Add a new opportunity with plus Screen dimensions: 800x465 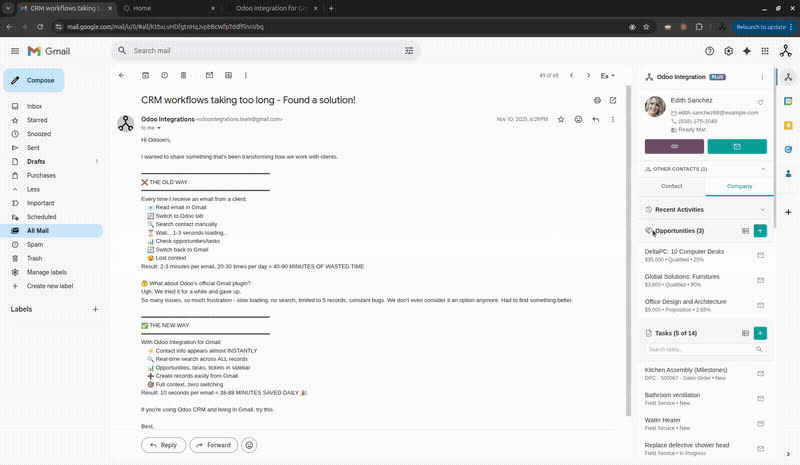[760, 231]
